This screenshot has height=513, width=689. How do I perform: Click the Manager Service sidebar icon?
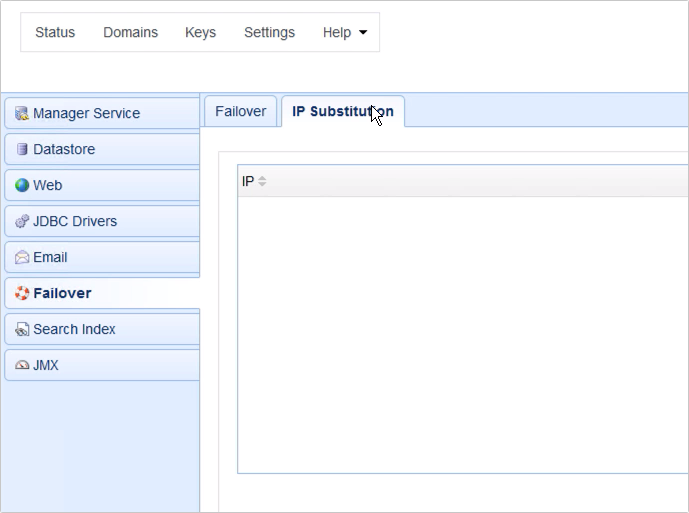coord(22,114)
